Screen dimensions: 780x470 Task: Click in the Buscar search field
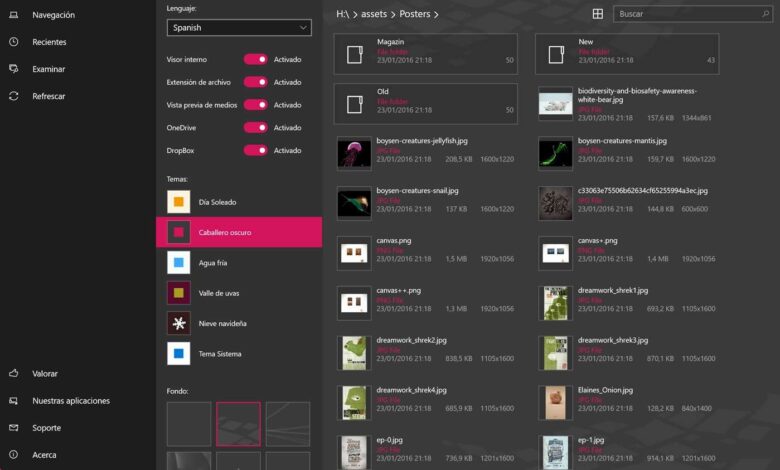tap(692, 14)
